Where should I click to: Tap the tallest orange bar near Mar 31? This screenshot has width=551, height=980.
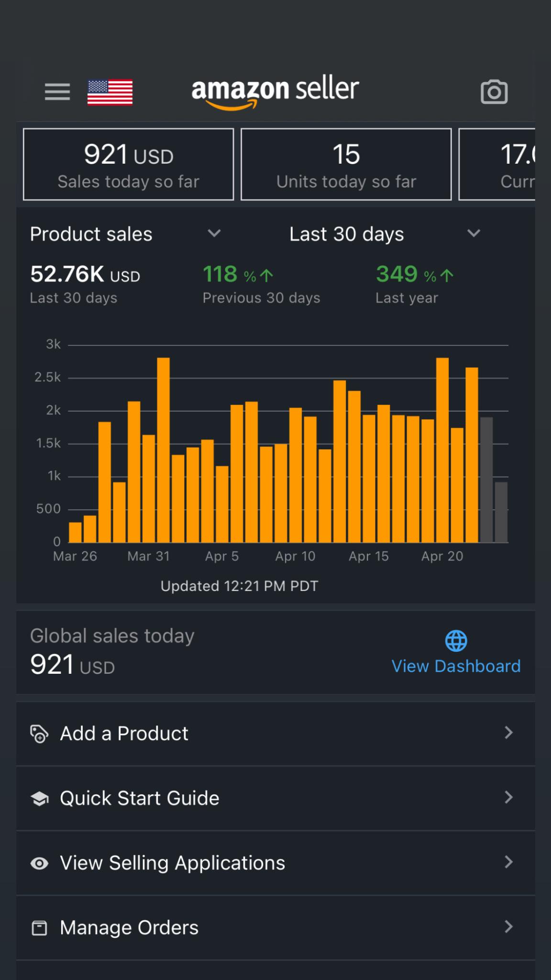163,450
